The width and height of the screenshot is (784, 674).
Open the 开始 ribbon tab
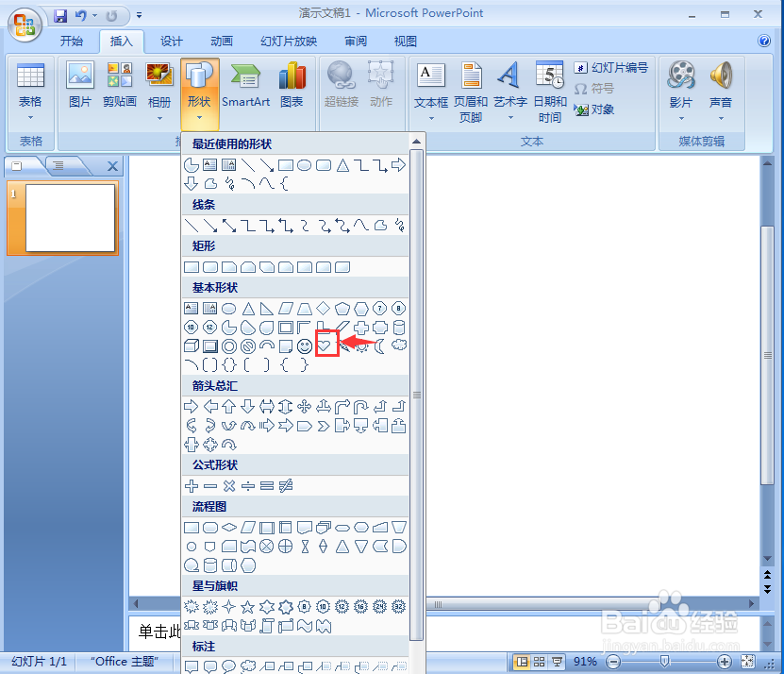point(72,41)
